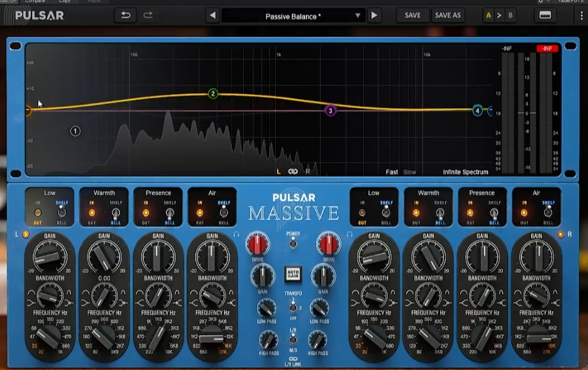Click the L/R LINK chain icon

click(293, 358)
